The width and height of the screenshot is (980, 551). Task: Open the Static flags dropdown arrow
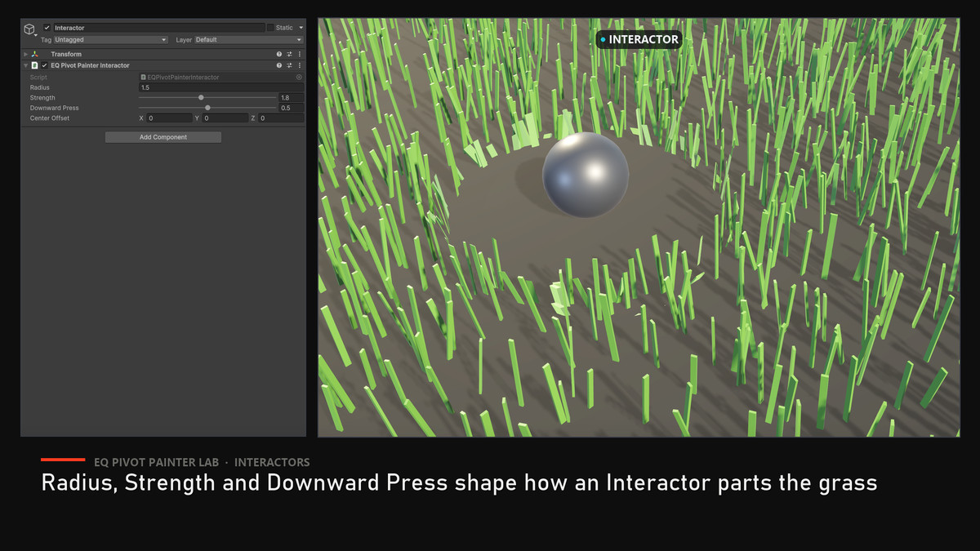301,28
